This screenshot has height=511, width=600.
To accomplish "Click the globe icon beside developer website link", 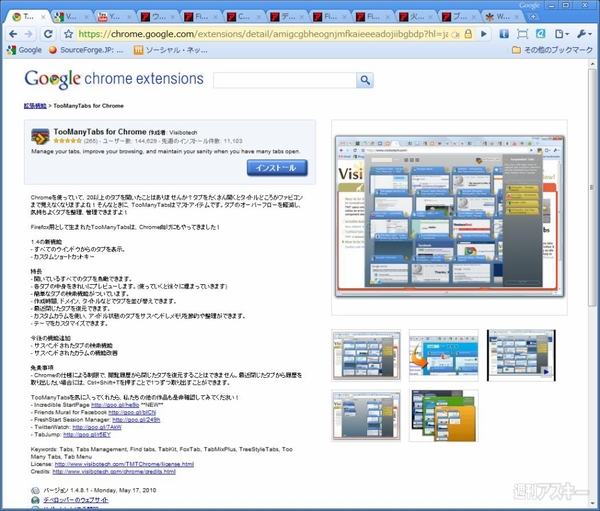I will point(35,500).
